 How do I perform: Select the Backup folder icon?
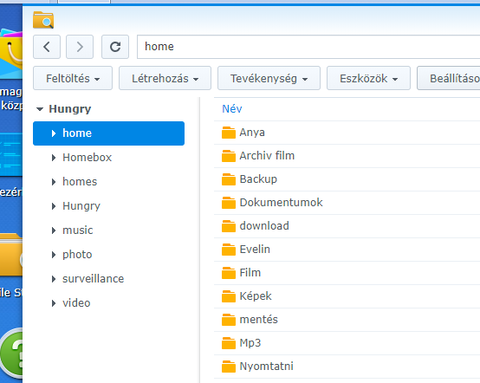coord(229,179)
